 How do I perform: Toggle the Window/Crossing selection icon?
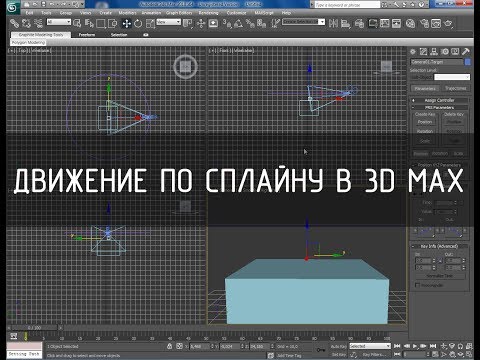[113, 23]
